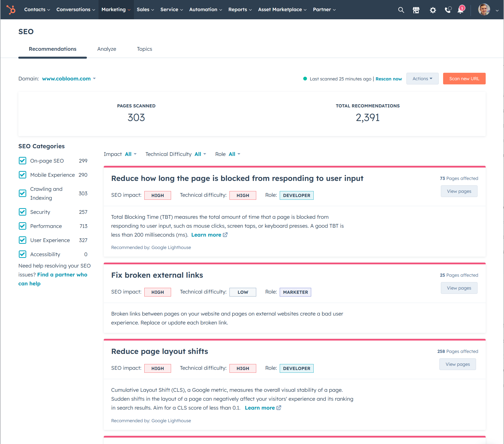Screen dimensions: 504x444
Task: View pages for Reduce page layout shifts
Action: coord(457,364)
